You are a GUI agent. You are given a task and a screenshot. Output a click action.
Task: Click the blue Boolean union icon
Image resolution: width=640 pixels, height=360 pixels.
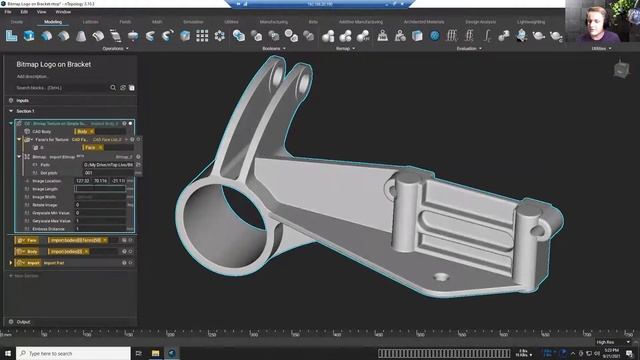pyautogui.click(x=239, y=36)
